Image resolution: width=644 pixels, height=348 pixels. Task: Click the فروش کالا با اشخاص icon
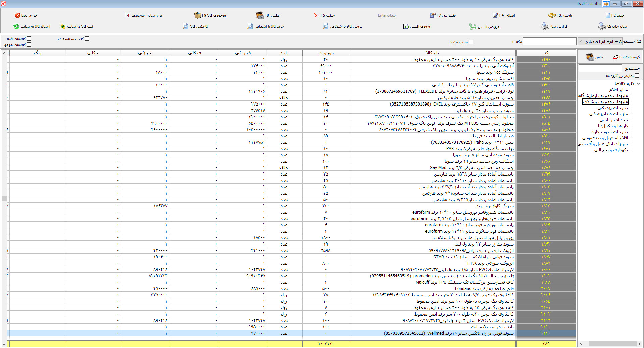(326, 26)
